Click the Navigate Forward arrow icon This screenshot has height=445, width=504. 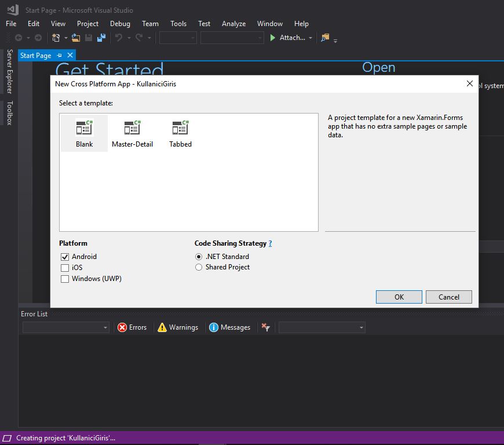tap(38, 38)
